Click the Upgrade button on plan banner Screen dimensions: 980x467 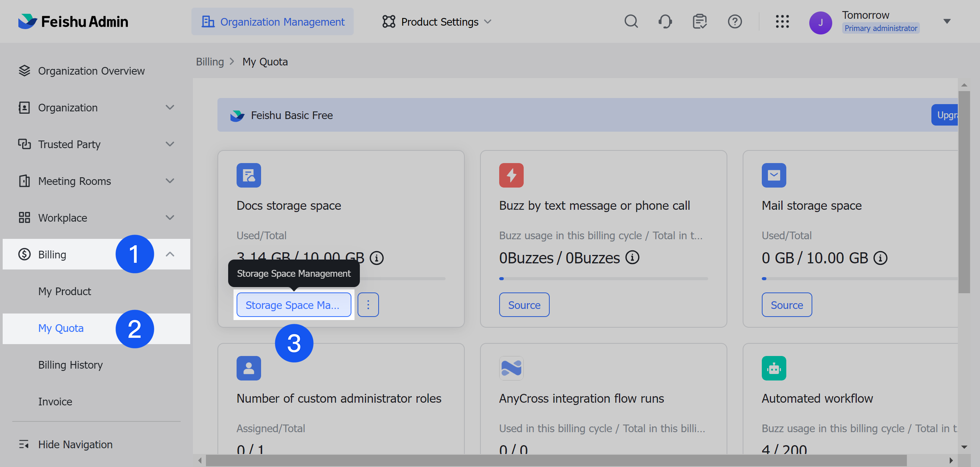click(945, 115)
